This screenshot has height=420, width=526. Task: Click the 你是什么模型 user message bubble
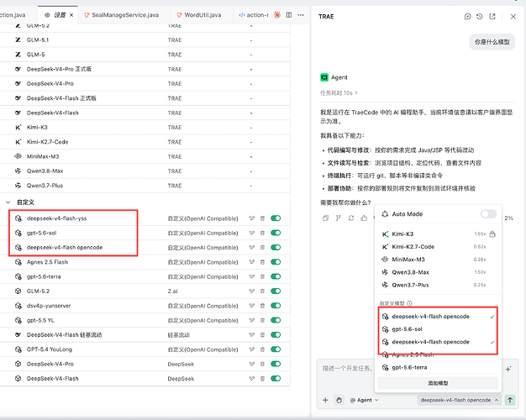pyautogui.click(x=492, y=42)
